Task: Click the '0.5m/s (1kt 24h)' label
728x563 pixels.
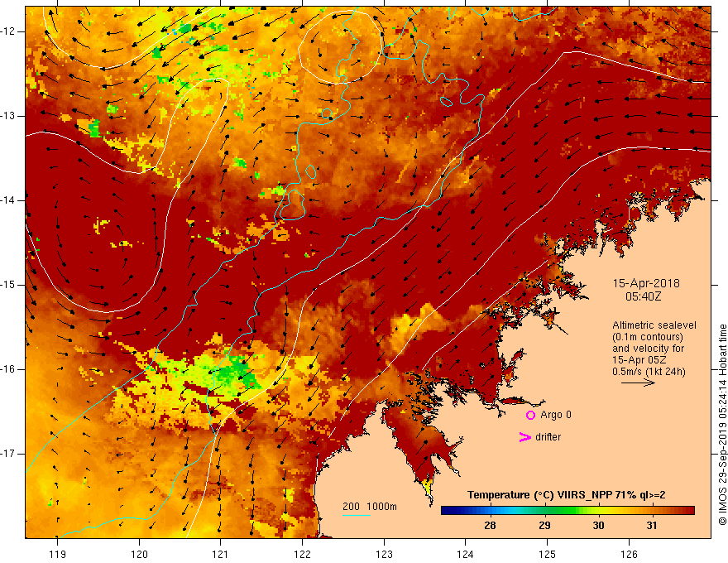Action: (x=649, y=372)
